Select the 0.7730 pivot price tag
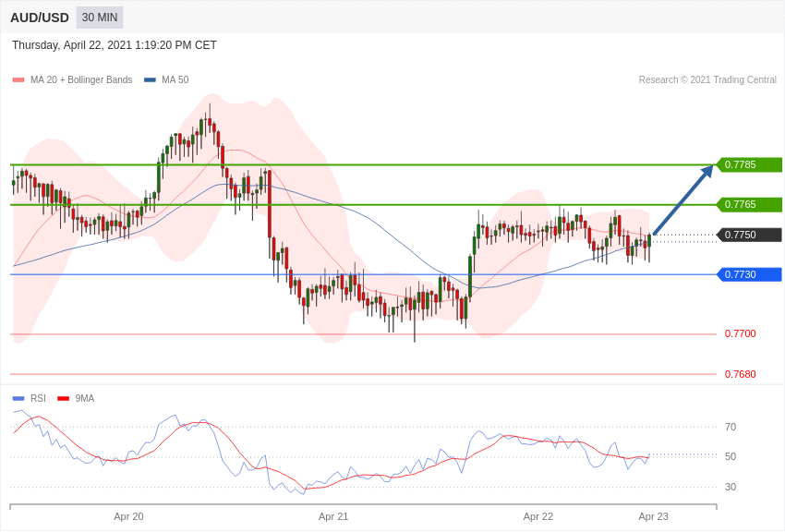The image size is (785, 532). point(750,274)
